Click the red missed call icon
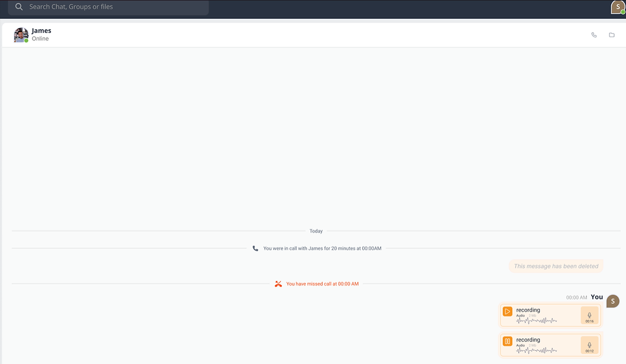Screen dimensions: 626x364 click(278, 284)
